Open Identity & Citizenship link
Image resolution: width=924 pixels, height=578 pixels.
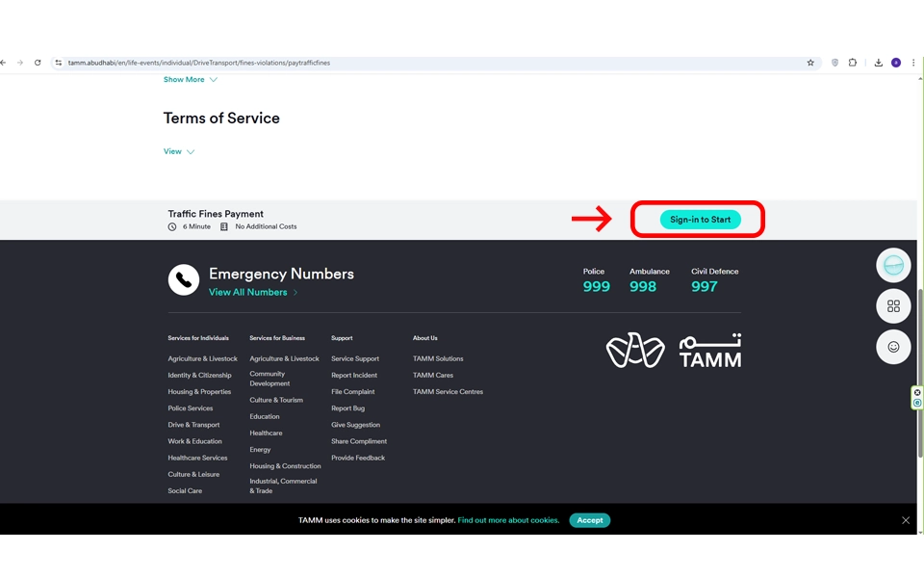tap(199, 375)
